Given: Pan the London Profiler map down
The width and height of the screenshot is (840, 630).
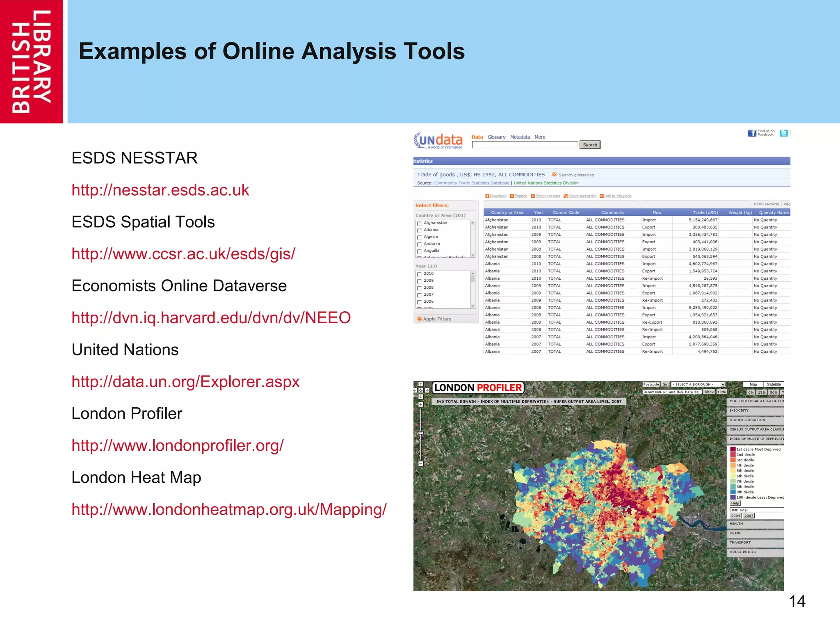Looking at the screenshot, I should pyautogui.click(x=421, y=397).
